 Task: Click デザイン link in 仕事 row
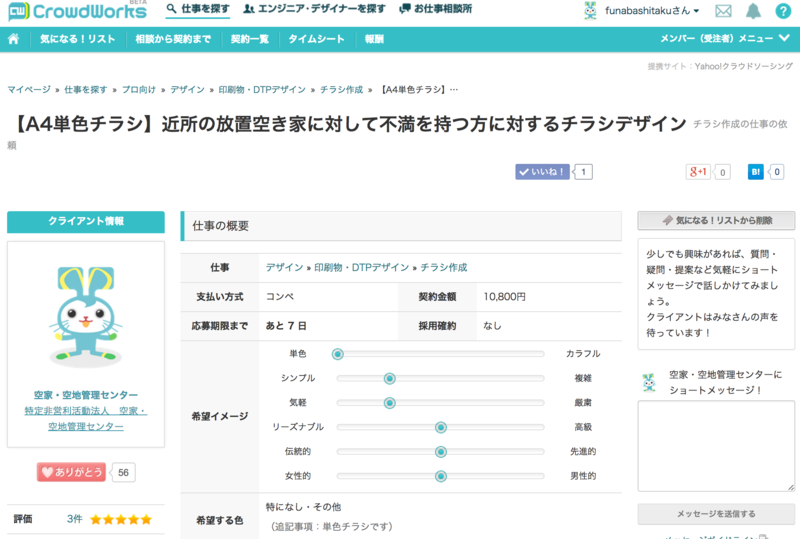click(284, 267)
